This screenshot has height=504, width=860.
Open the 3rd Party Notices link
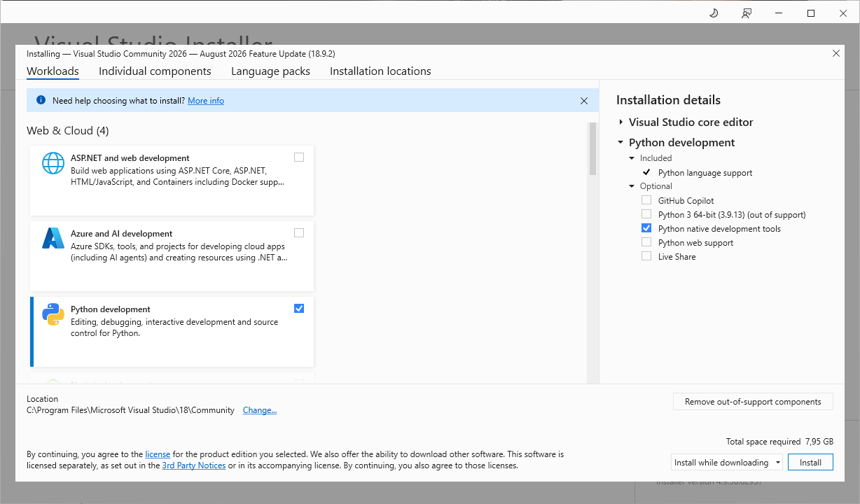194,465
